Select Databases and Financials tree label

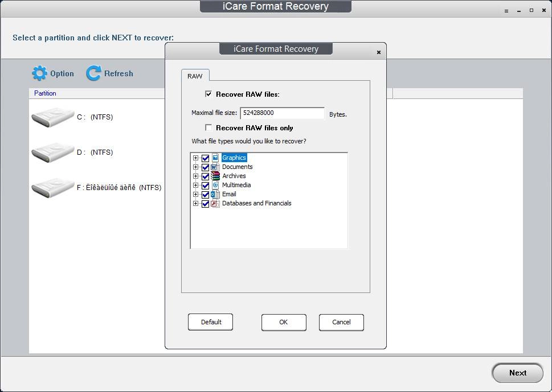pos(257,204)
